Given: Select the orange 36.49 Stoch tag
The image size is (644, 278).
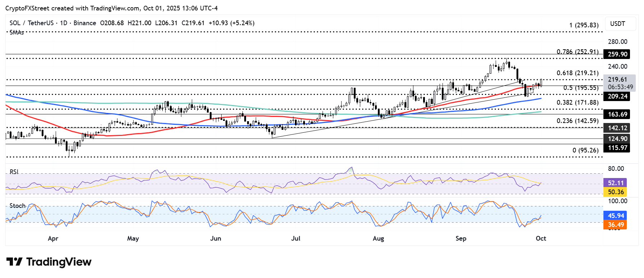Looking at the screenshot, I should pyautogui.click(x=615, y=225).
